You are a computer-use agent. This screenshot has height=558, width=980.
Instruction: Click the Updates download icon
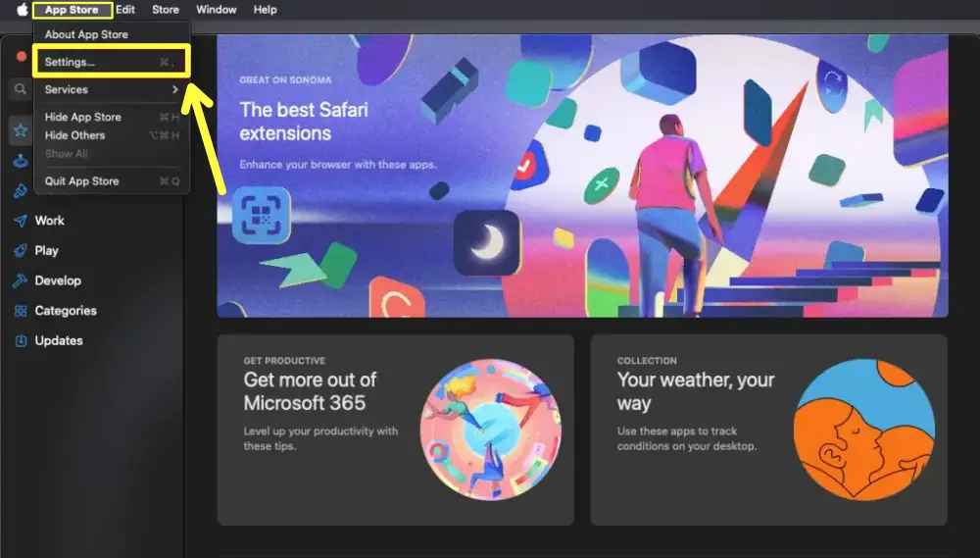pyautogui.click(x=20, y=341)
